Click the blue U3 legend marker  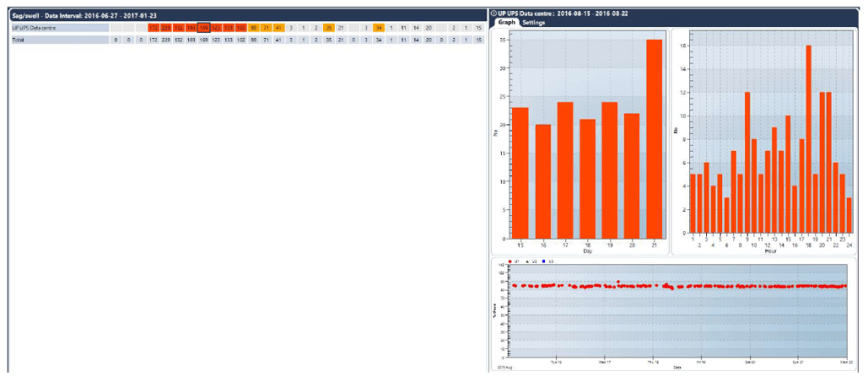click(x=544, y=262)
